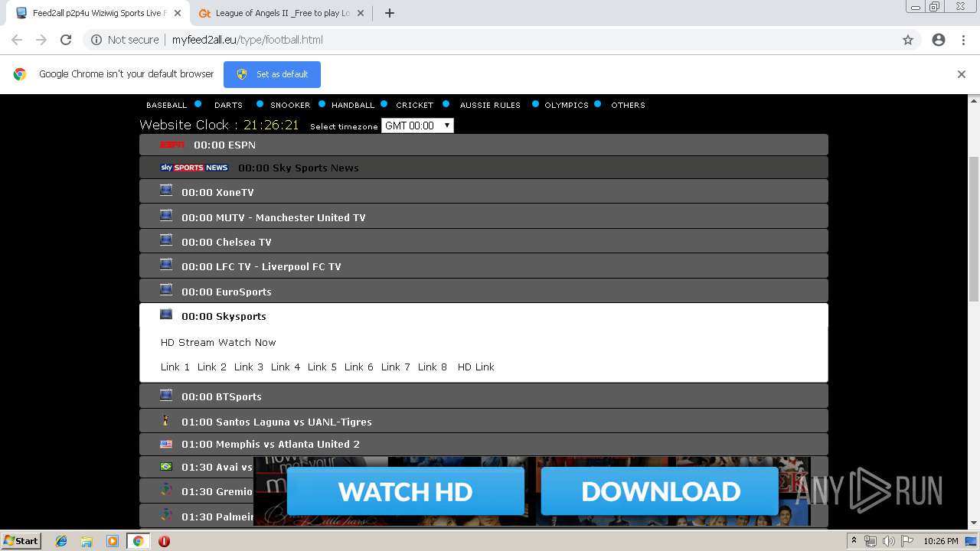Open the Chrome profile account icon
Screen dimensions: 980x551
pyautogui.click(x=939, y=40)
